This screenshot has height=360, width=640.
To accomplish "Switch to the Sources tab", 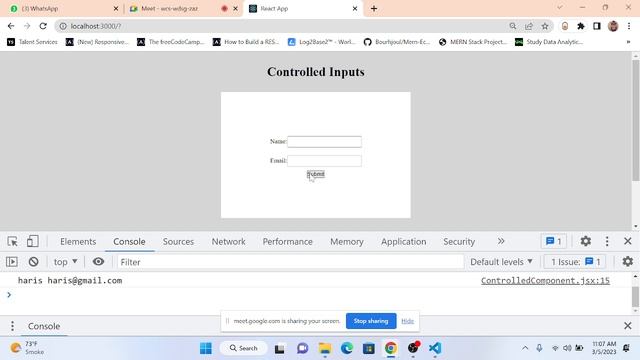I will tap(178, 242).
